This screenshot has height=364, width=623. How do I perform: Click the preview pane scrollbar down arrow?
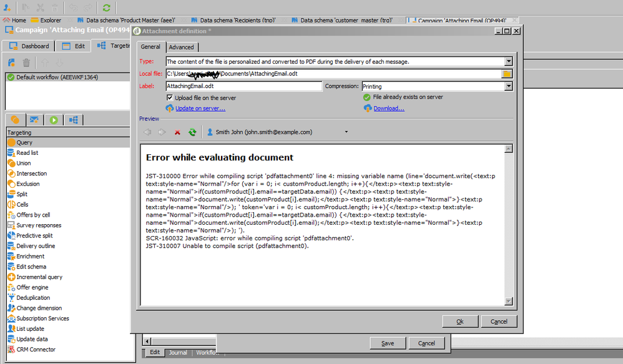pyautogui.click(x=509, y=301)
